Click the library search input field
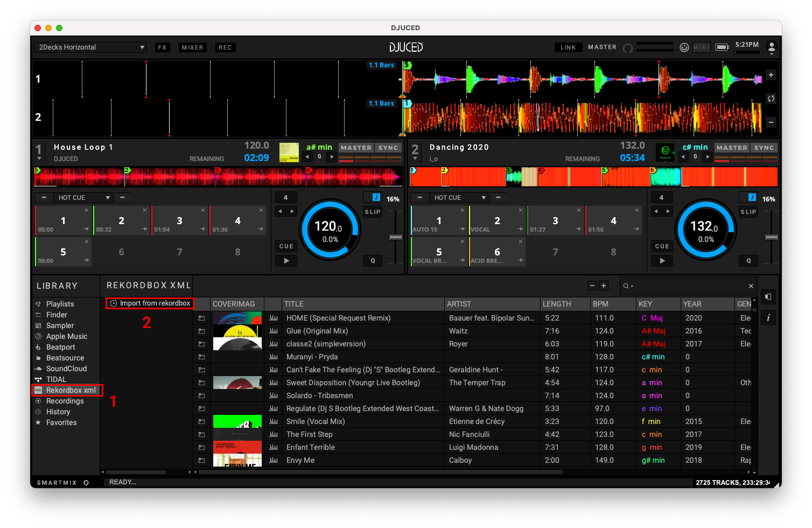812x528 pixels. 690,286
